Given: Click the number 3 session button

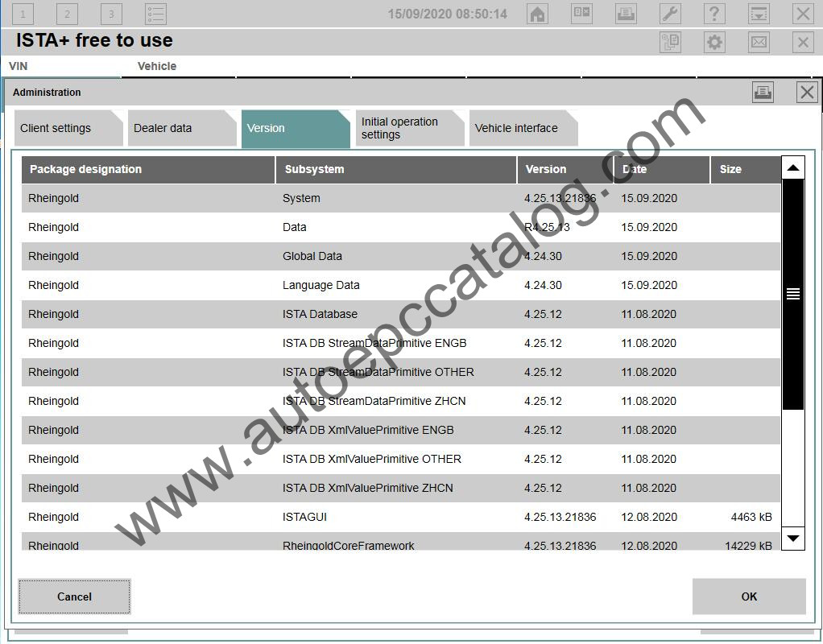Looking at the screenshot, I should tap(111, 14).
